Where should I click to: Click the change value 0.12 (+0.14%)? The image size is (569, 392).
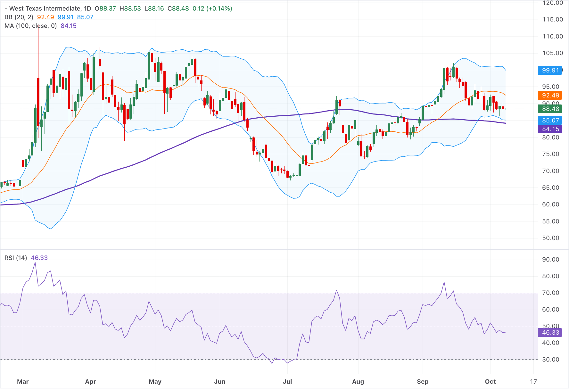pyautogui.click(x=212, y=9)
